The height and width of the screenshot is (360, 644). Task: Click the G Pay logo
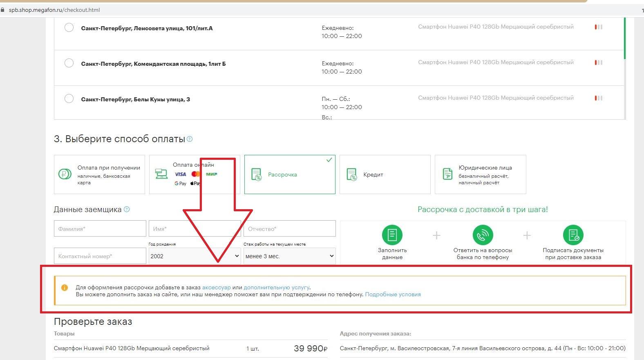tap(180, 183)
